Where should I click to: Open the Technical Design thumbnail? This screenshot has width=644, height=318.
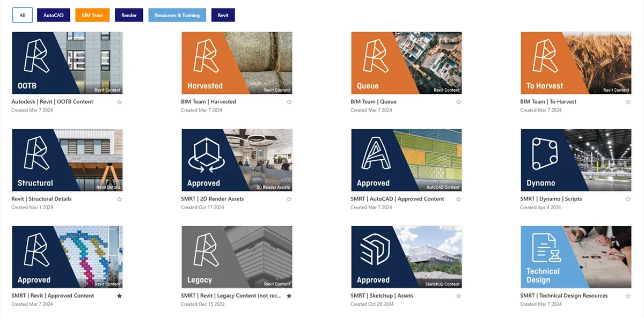point(576,257)
